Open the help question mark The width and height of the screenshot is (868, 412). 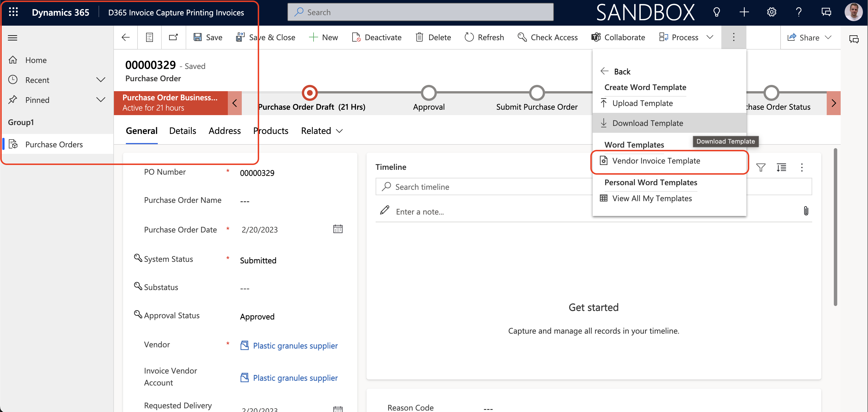coord(799,12)
